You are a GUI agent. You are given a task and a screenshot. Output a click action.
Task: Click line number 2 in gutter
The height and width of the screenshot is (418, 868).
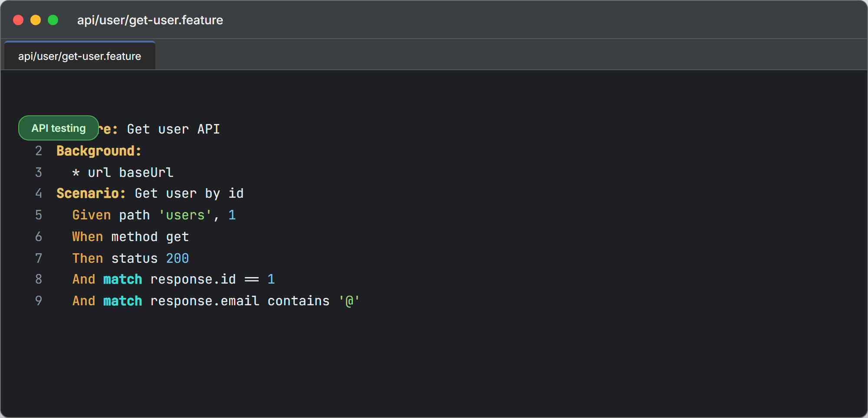coord(39,151)
